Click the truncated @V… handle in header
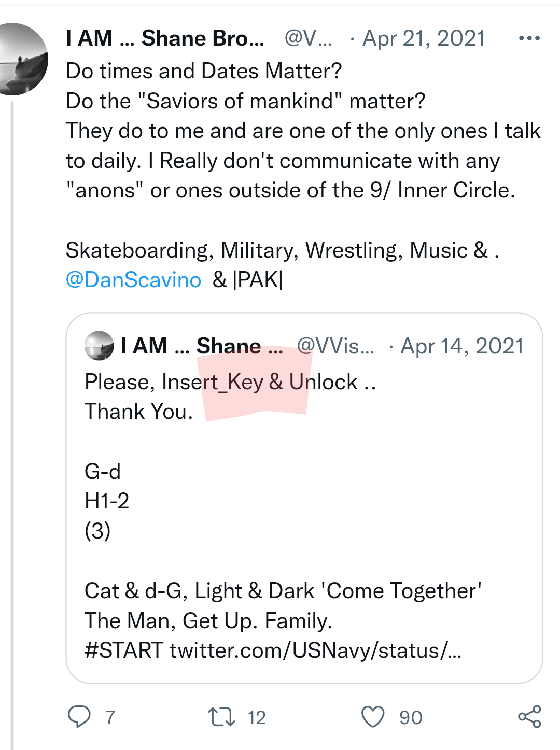This screenshot has width=560, height=750. pyautogui.click(x=308, y=38)
